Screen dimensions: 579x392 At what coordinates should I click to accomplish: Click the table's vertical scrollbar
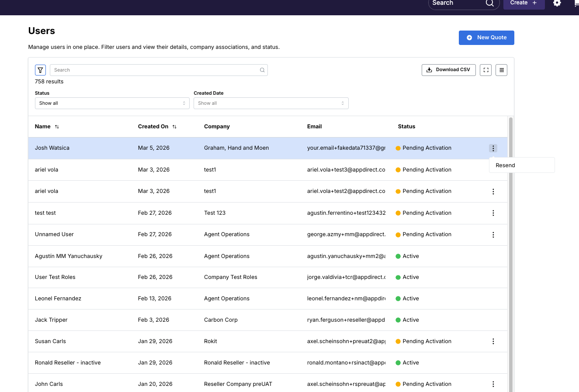pos(510,253)
